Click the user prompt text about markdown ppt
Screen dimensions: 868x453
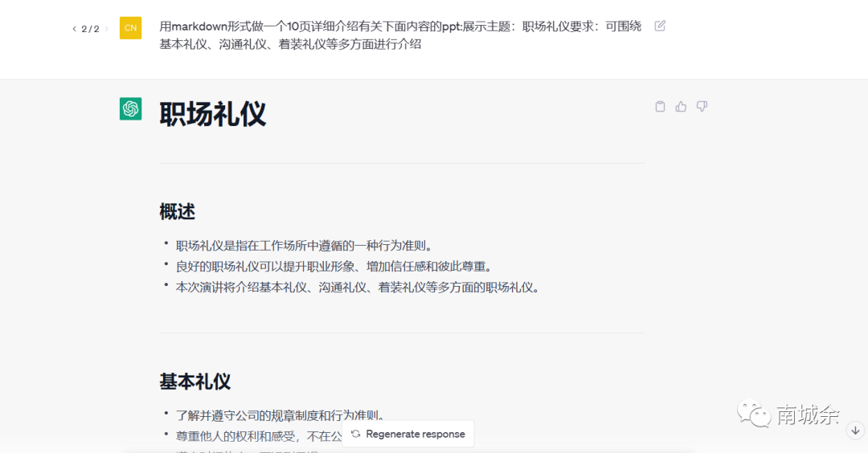pyautogui.click(x=400, y=35)
